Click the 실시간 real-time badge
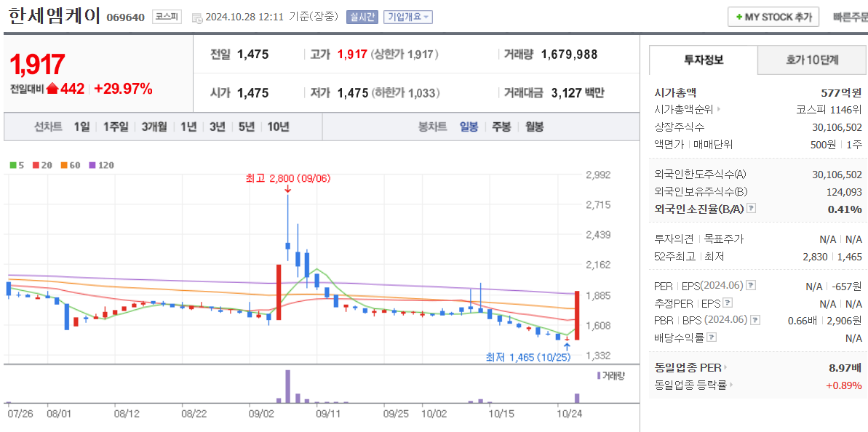Image resolution: width=868 pixels, height=432 pixels. [x=362, y=17]
